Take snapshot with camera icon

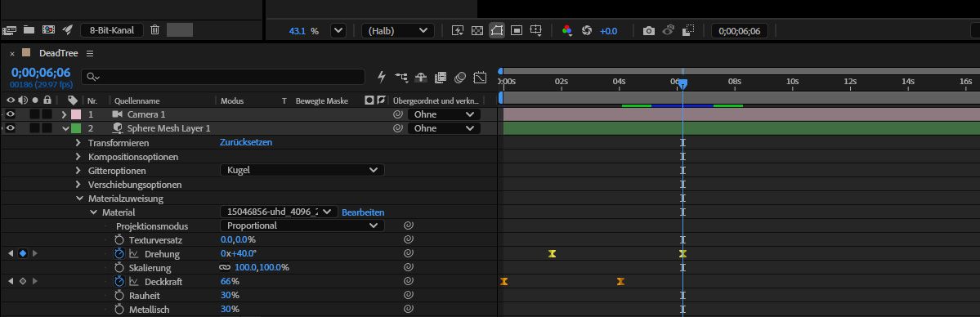pos(649,30)
